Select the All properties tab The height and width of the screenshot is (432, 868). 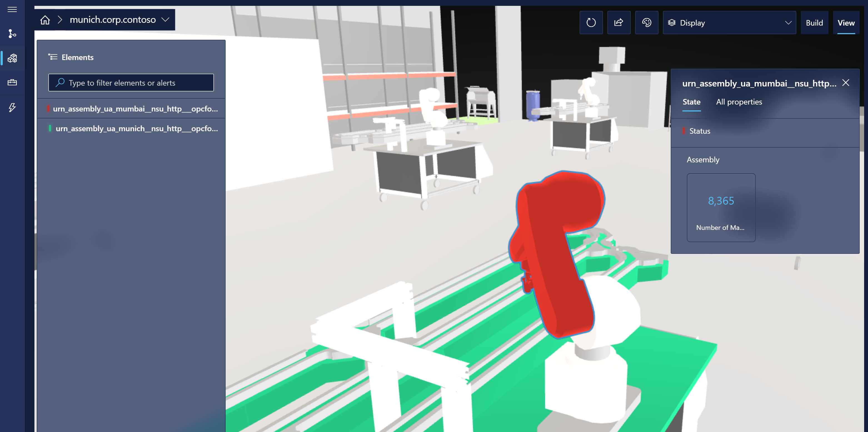(739, 101)
